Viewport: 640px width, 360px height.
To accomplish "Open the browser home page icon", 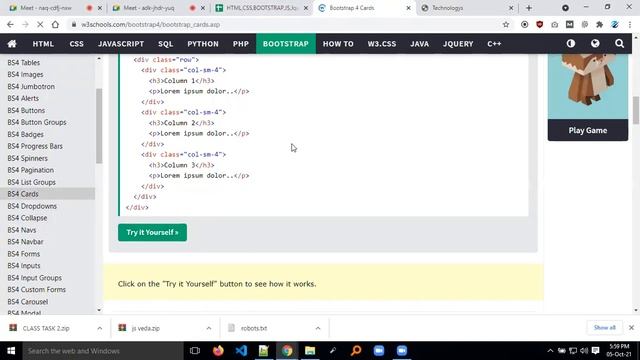I will [x=55, y=24].
